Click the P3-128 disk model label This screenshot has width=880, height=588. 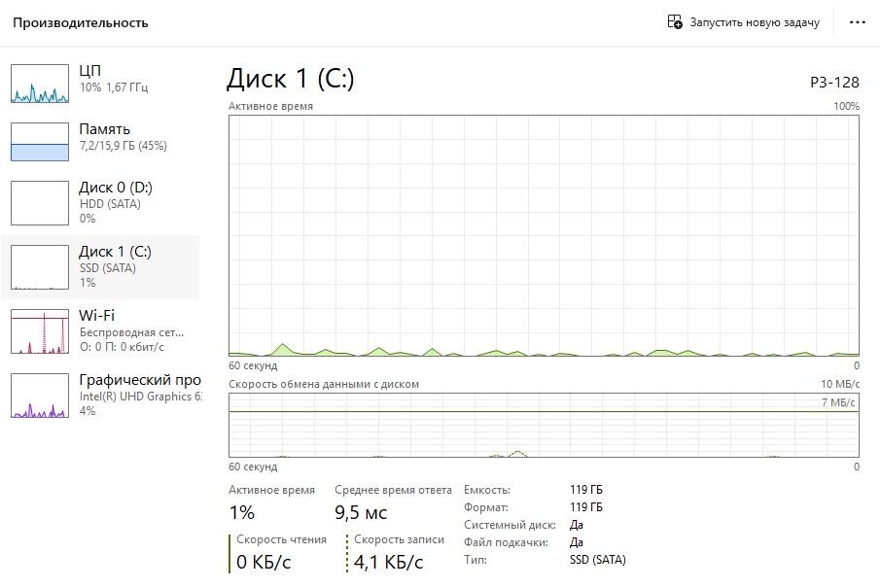tap(834, 83)
